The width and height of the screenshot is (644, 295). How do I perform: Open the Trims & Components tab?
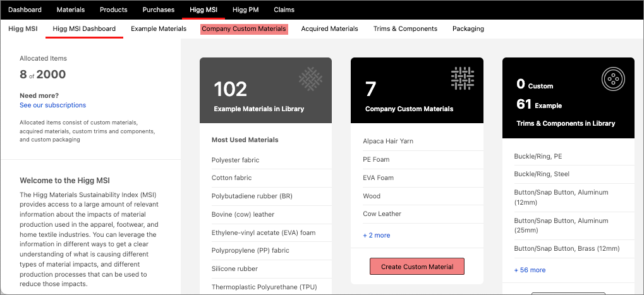[405, 28]
